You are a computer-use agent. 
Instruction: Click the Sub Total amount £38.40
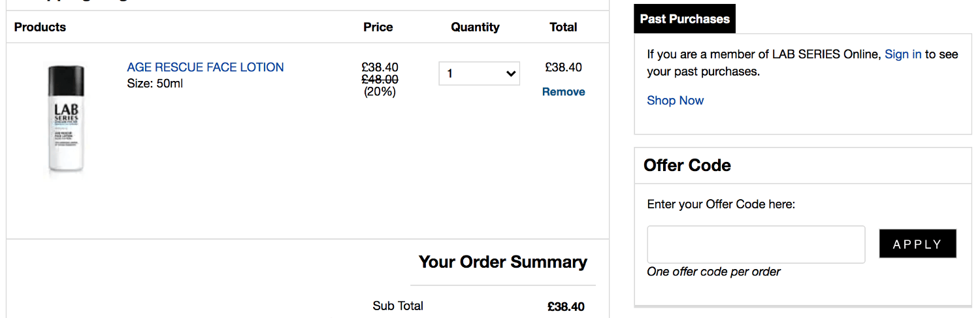click(x=566, y=306)
